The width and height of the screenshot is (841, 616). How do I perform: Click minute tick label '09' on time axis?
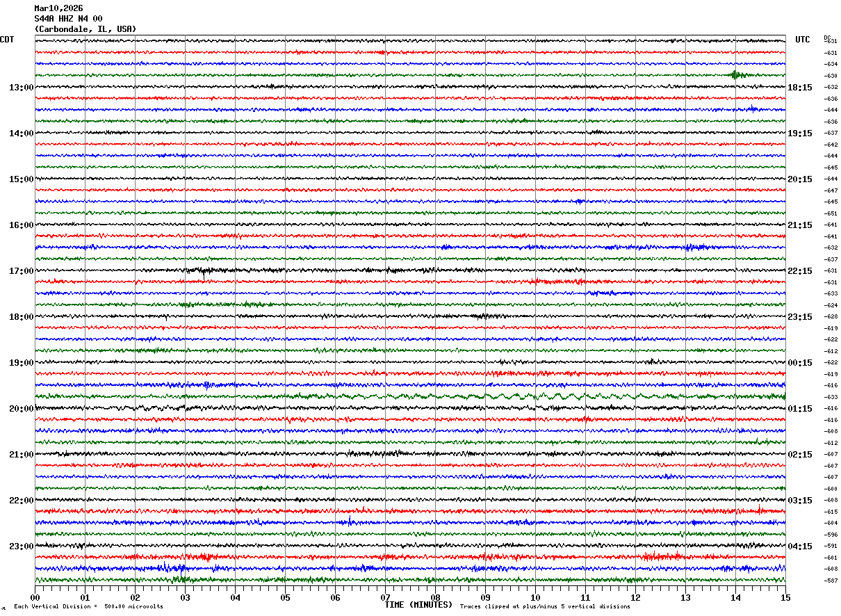[485, 597]
